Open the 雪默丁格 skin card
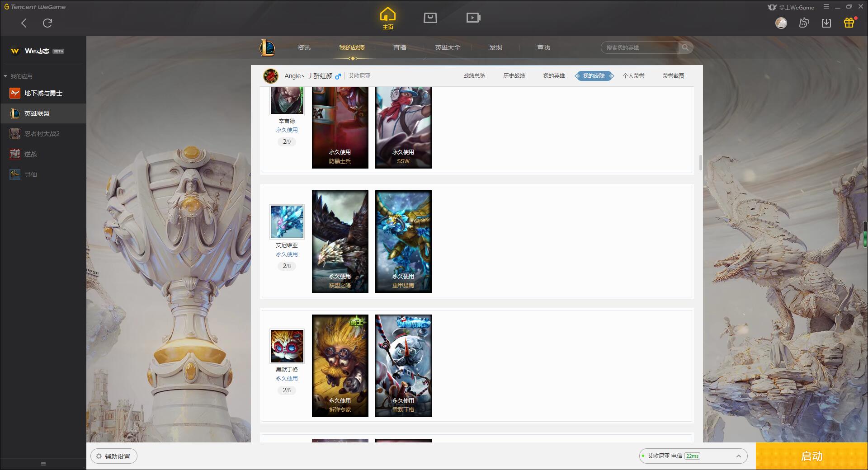868x470 pixels. [403, 366]
